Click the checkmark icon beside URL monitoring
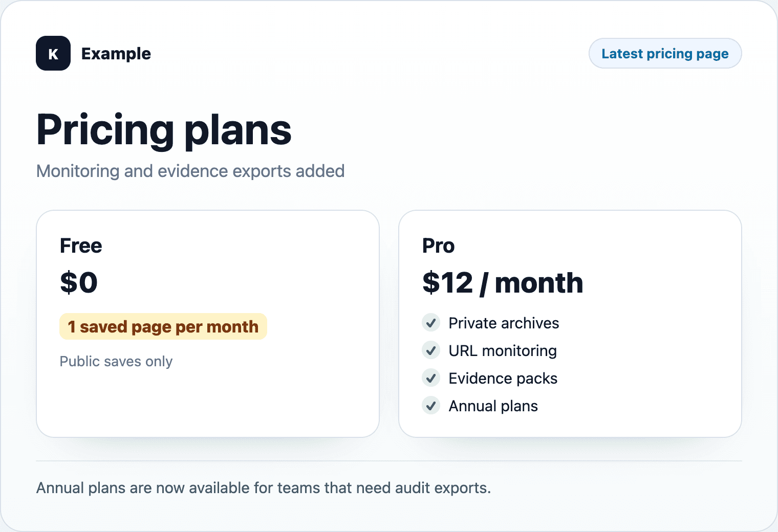The image size is (778, 532). click(431, 350)
